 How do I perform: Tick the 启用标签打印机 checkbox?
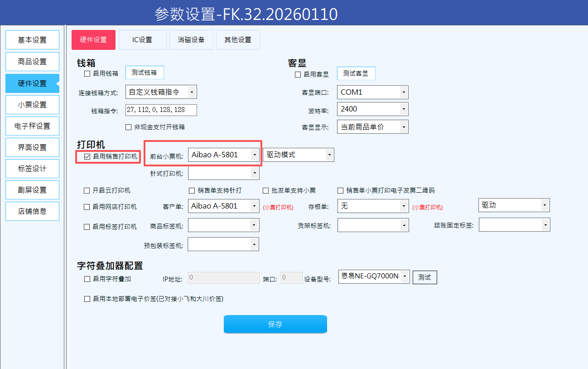pyautogui.click(x=87, y=227)
